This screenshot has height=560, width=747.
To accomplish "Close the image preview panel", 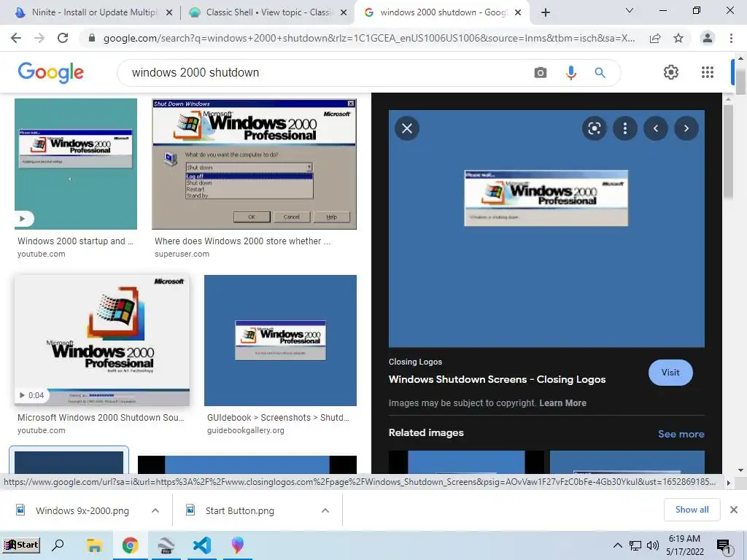I will (x=407, y=128).
